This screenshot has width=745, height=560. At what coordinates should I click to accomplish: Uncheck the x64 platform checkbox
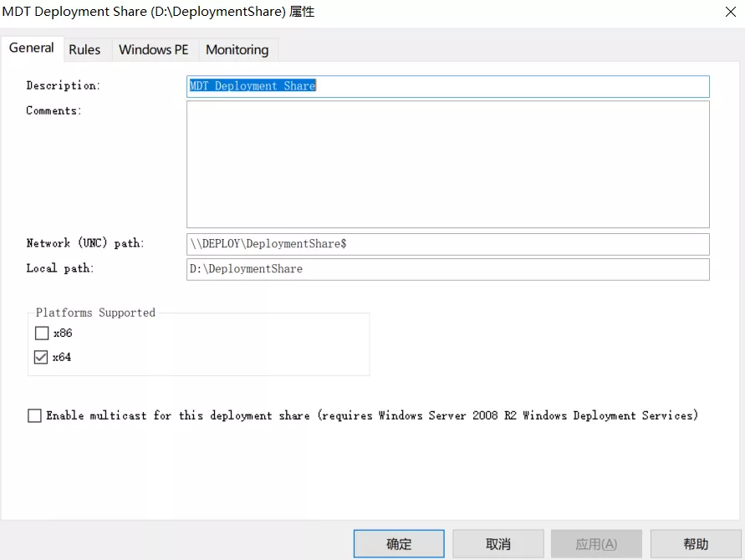[42, 358]
